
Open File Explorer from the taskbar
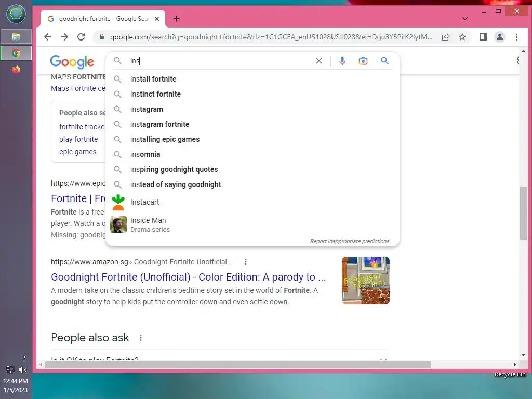click(x=16, y=37)
